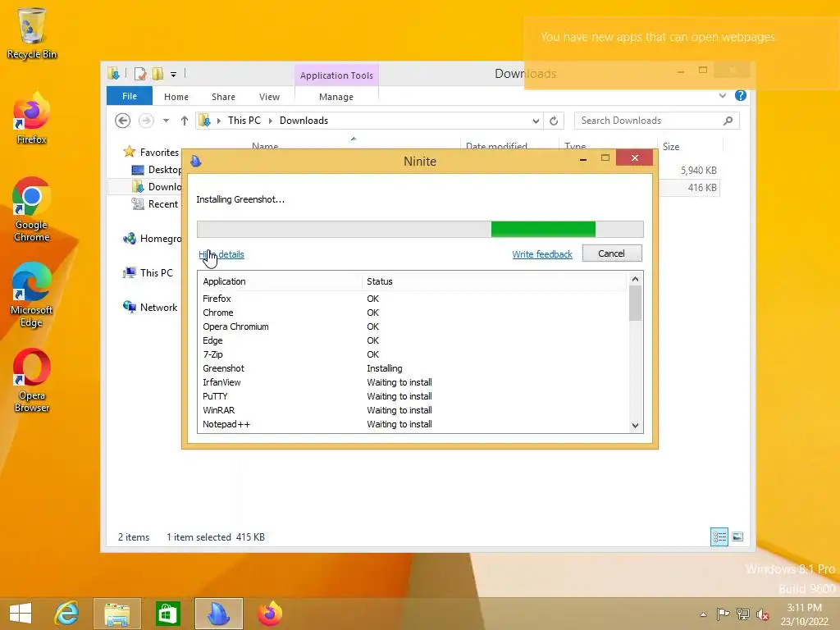Select the 416 KB file row

click(690, 188)
